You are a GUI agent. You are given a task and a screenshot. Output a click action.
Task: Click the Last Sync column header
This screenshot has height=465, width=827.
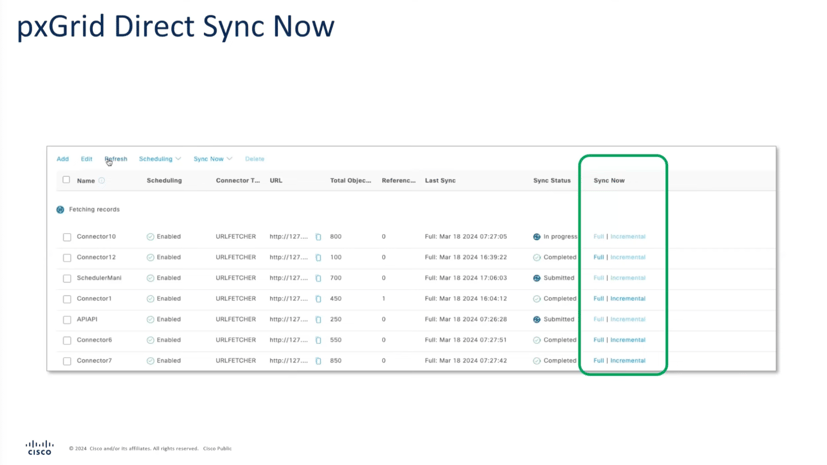tap(440, 180)
